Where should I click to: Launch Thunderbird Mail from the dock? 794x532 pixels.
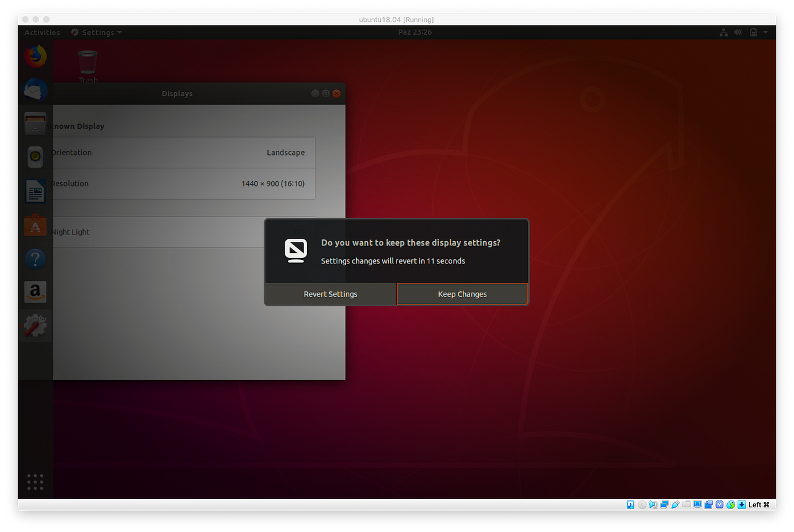tap(35, 90)
